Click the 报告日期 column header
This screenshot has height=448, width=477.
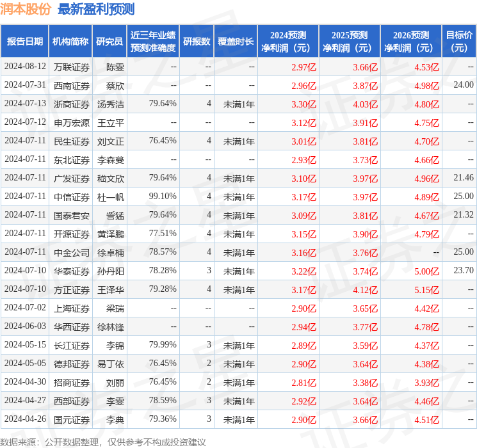[24, 42]
